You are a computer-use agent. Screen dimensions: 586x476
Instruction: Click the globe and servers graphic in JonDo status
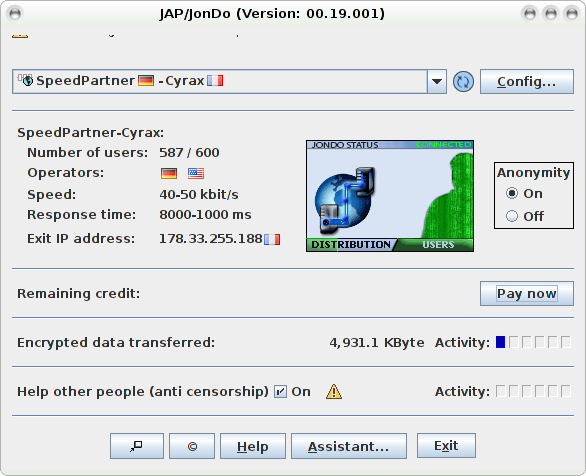tap(345, 201)
